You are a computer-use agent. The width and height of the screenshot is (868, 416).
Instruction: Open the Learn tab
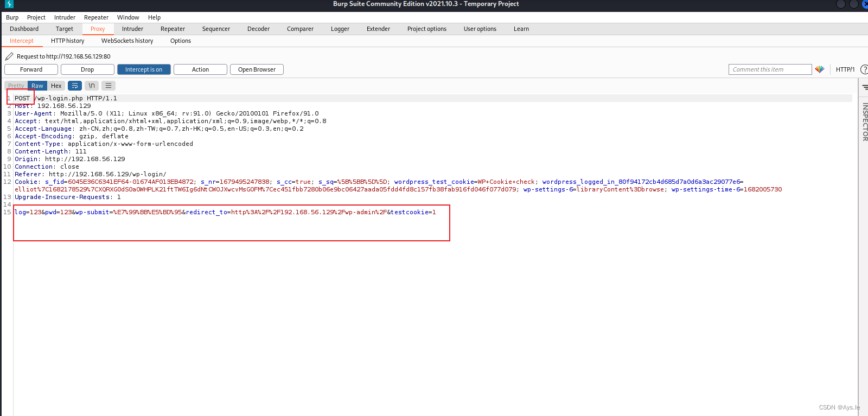coord(521,29)
